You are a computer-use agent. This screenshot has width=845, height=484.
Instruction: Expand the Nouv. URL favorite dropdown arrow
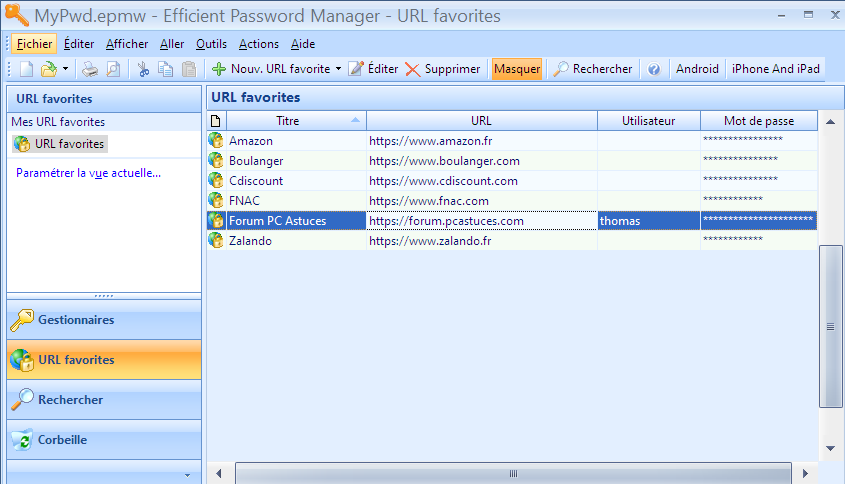[x=338, y=69]
